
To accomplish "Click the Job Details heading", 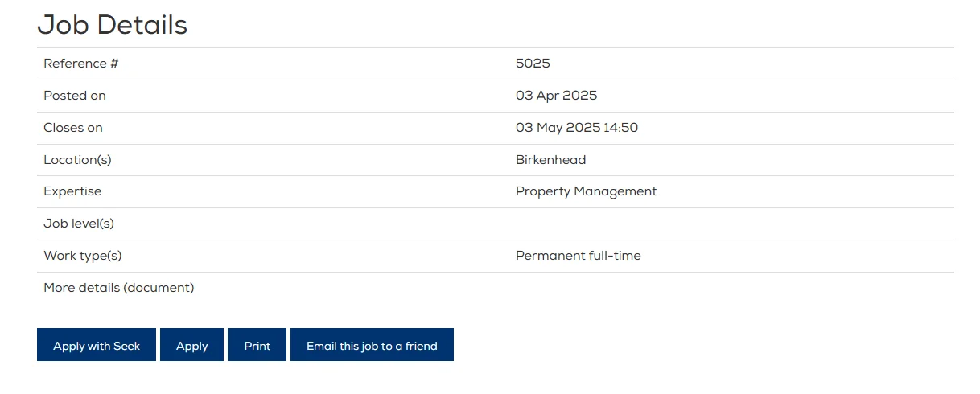I will (113, 25).
